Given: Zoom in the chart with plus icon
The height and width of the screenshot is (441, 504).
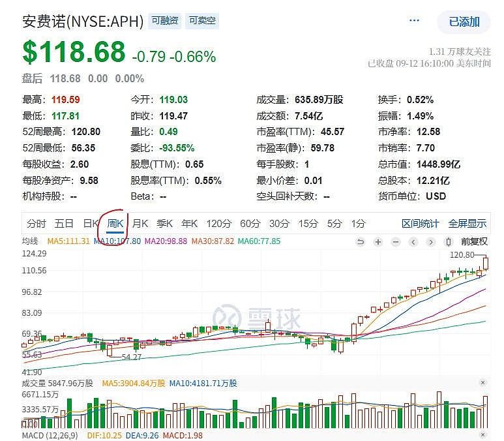Looking at the screenshot, I should (x=378, y=241).
